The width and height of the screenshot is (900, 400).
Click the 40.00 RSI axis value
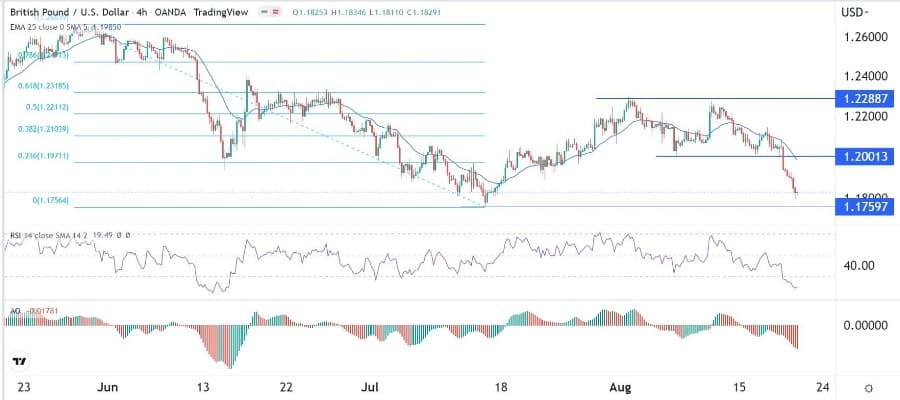(x=860, y=266)
